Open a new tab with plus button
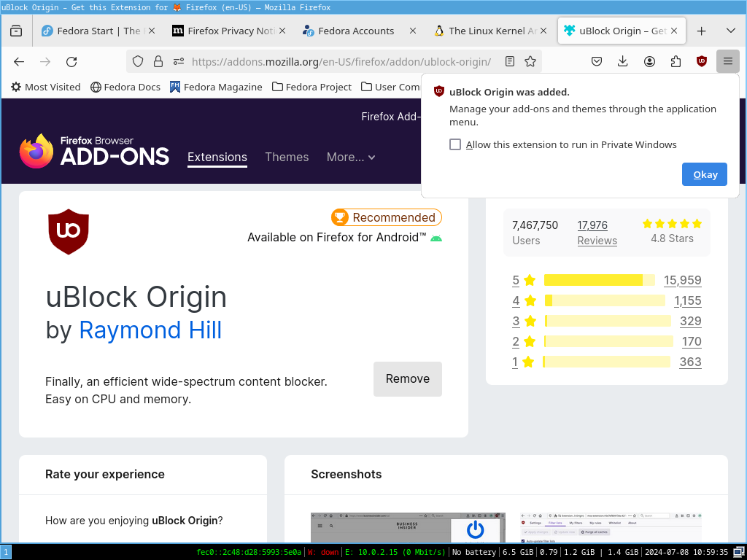Image resolution: width=747 pixels, height=560 pixels. point(701,31)
